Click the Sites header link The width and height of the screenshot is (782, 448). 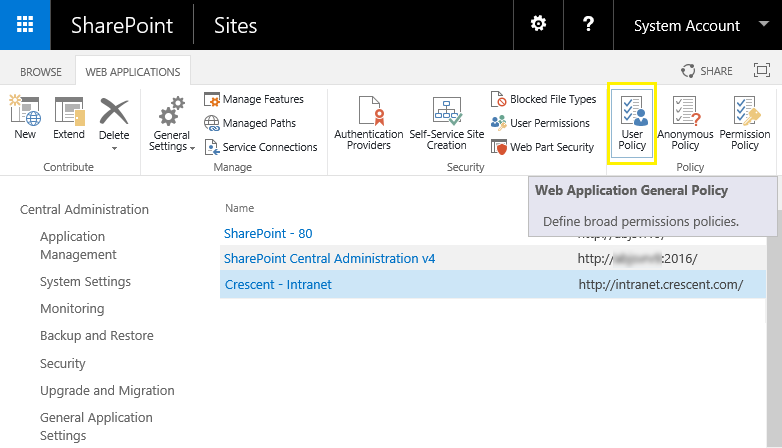(x=235, y=25)
